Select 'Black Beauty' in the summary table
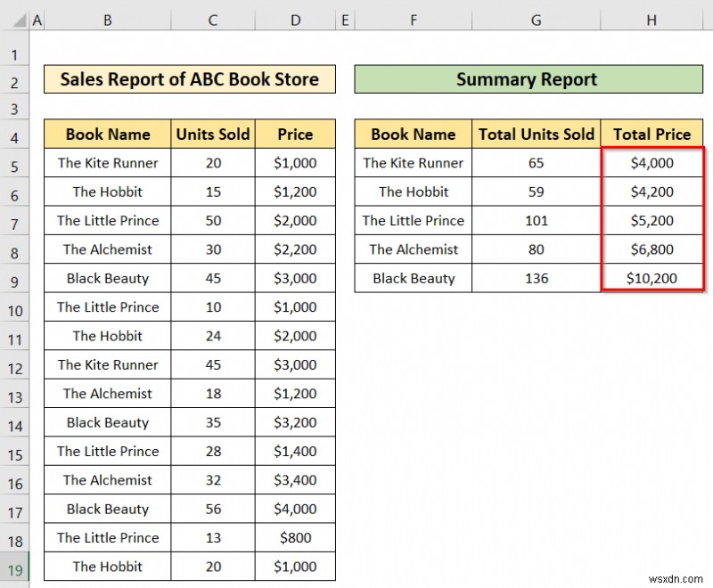Viewport: 713px width, 588px height. pyautogui.click(x=413, y=278)
